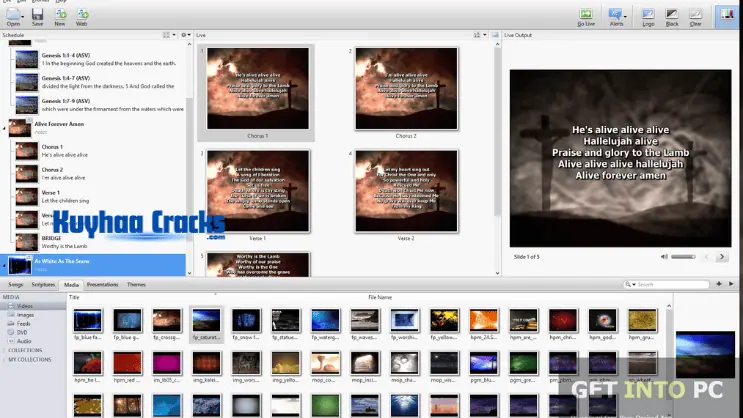Screen dimensions: 743x418
Task: Select the Verse 1 slide thumbnail in Live
Action: coord(259,191)
